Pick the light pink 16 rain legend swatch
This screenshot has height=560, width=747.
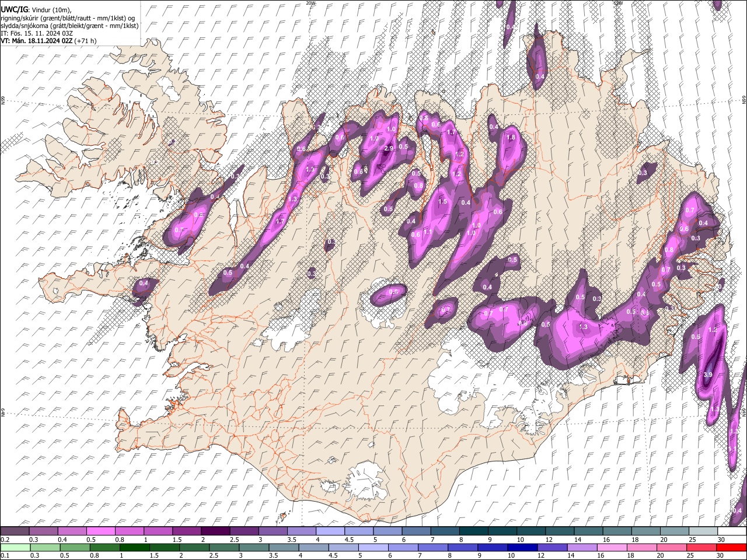(x=612, y=547)
